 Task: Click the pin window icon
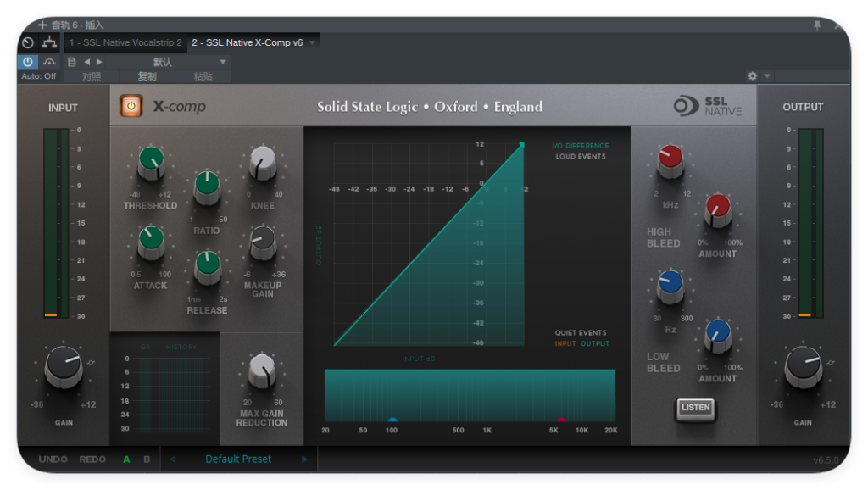pos(817,25)
